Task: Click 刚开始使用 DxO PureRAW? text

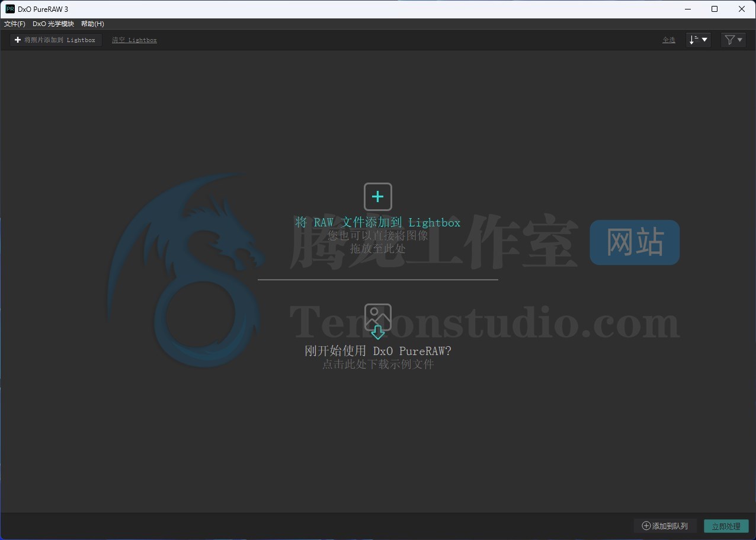Action: pyautogui.click(x=378, y=351)
